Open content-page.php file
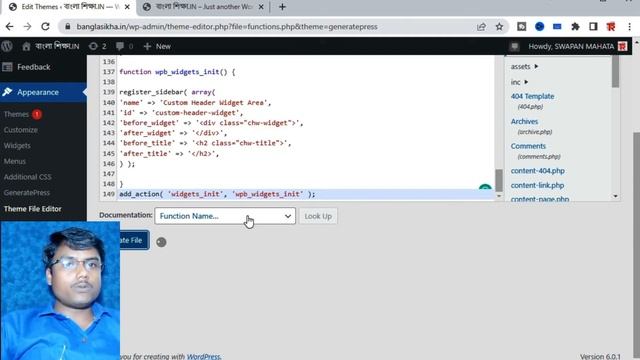This screenshot has width=640, height=360. (x=540, y=199)
